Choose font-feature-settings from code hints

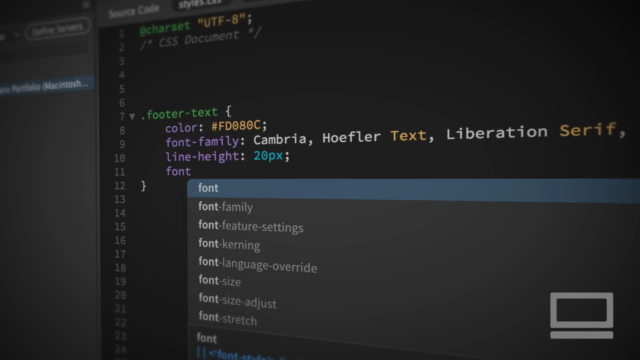[x=251, y=226]
